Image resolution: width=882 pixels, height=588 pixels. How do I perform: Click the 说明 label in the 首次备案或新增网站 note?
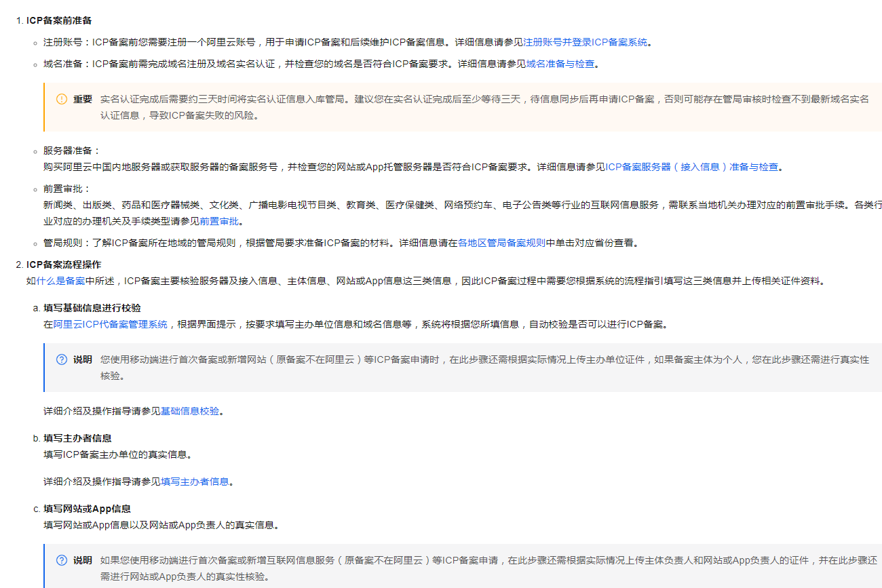click(83, 359)
